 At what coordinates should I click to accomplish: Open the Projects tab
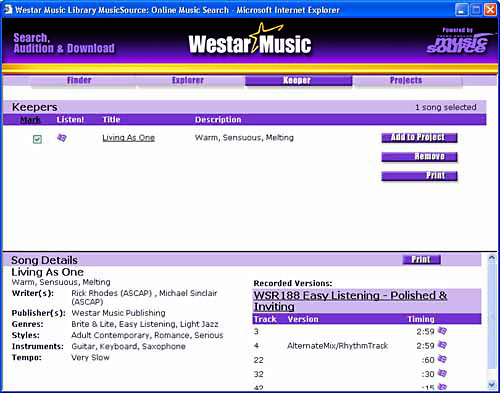(407, 81)
